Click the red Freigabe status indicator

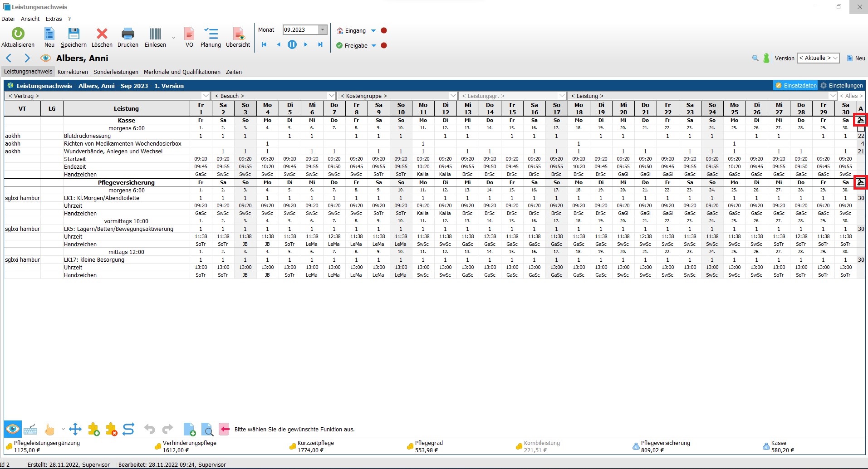click(384, 45)
